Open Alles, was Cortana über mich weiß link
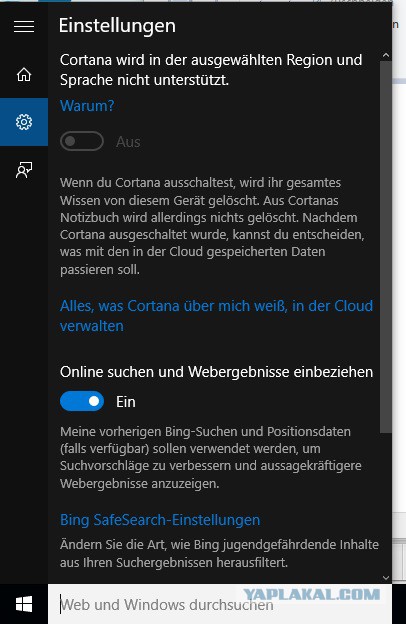This screenshot has height=624, width=406. tap(217, 316)
